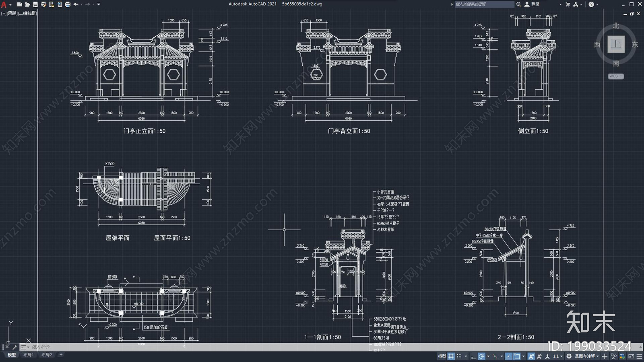Click the 上 face of the ViewCube
Screen dimensions: 644x362
pyautogui.click(x=616, y=44)
